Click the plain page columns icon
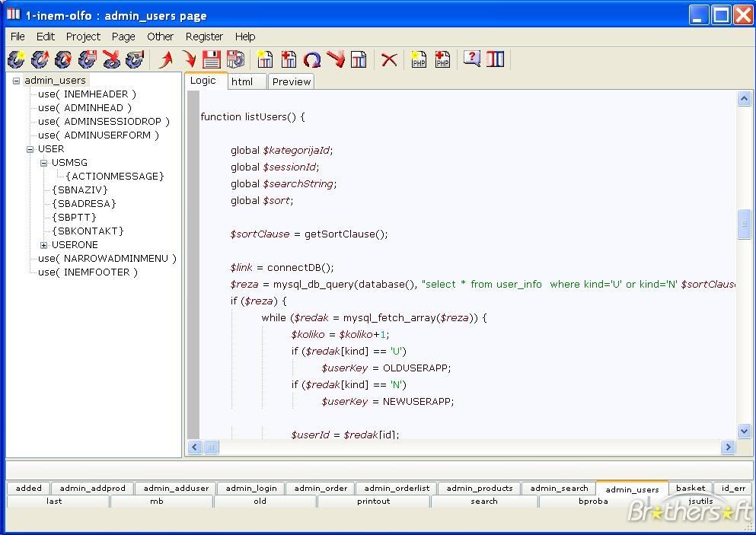The width and height of the screenshot is (756, 535). coord(359,60)
